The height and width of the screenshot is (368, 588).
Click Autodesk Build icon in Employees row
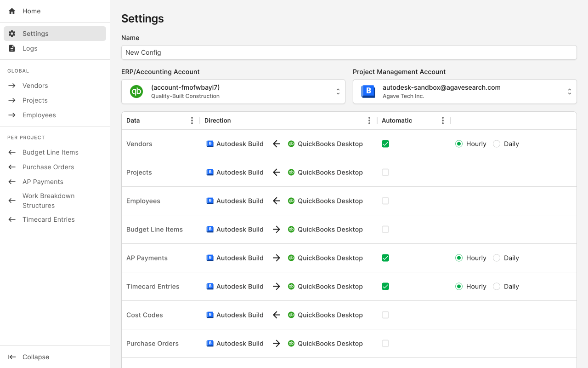point(210,201)
